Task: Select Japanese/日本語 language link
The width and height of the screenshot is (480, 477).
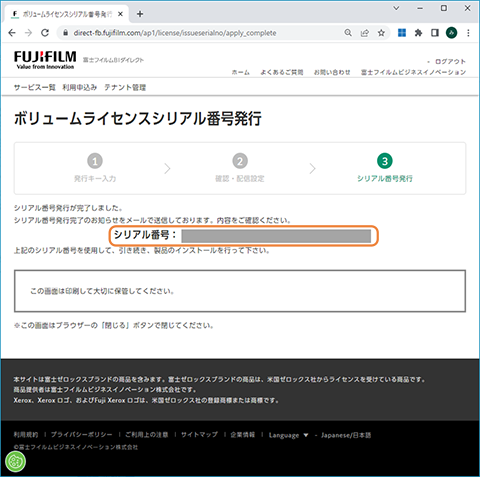Action: click(346, 435)
